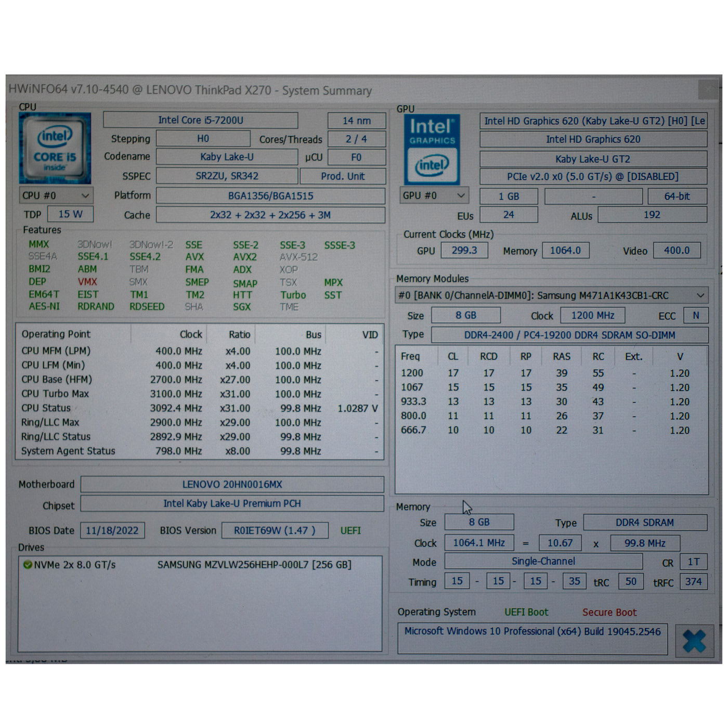Click the SGX feature label
The image size is (728, 728).
coord(242,307)
